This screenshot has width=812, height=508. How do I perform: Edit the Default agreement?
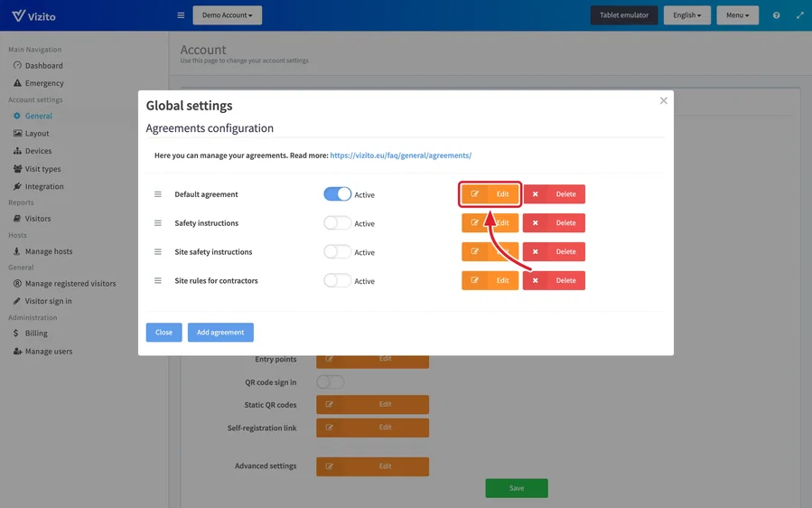[490, 193]
